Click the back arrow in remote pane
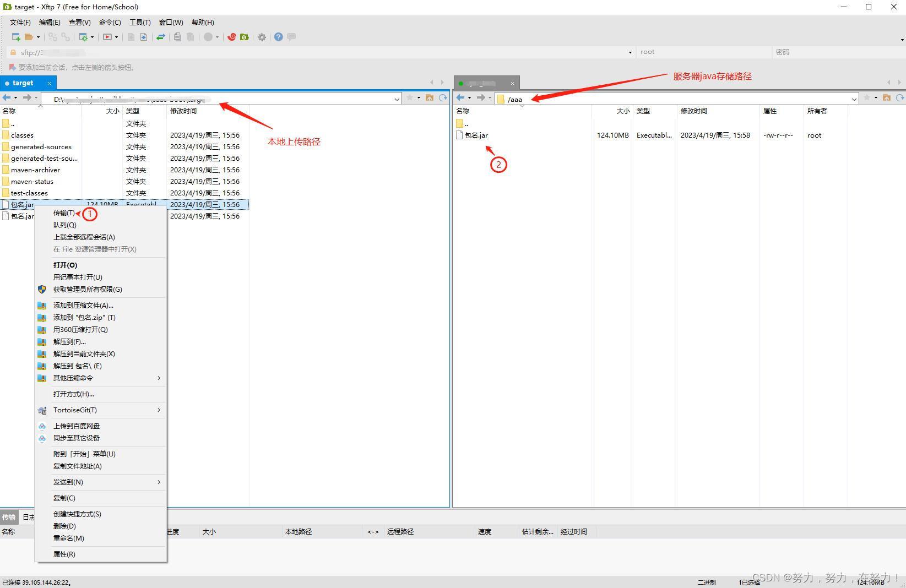 [x=460, y=97]
